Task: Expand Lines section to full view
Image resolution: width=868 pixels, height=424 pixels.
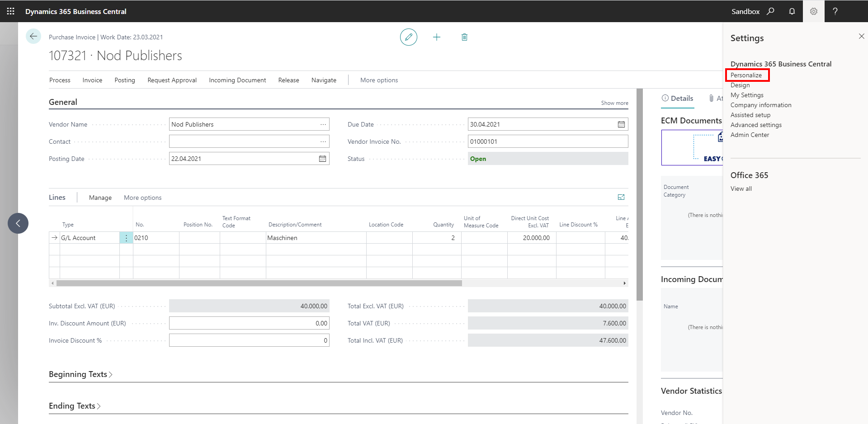Action: click(x=621, y=197)
